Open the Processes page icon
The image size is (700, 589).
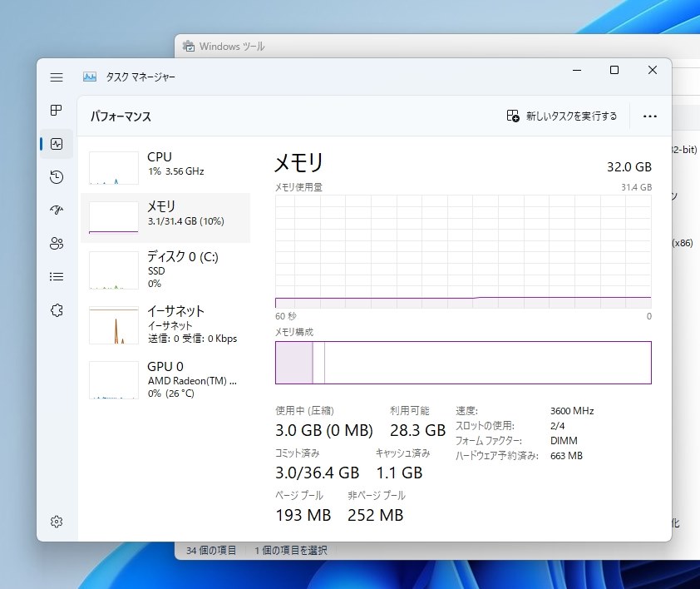pos(57,110)
